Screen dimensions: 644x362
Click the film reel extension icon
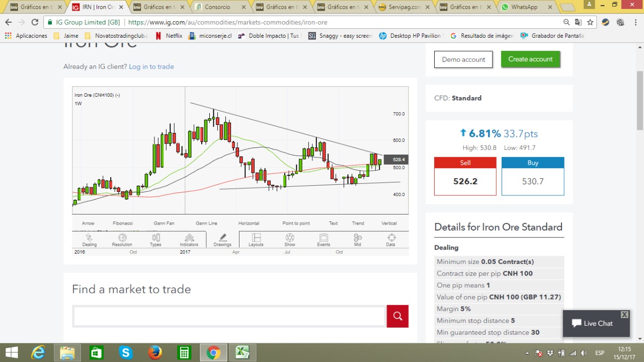pos(620,22)
